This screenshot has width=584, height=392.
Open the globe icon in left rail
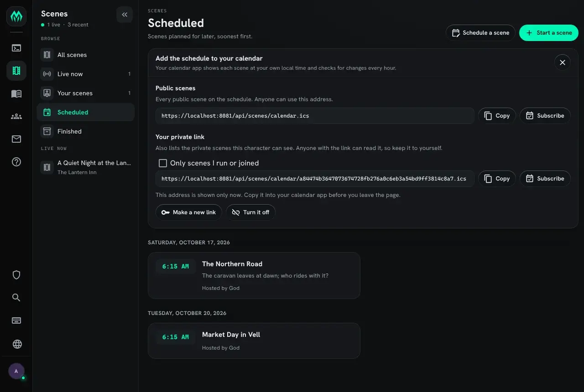click(17, 344)
